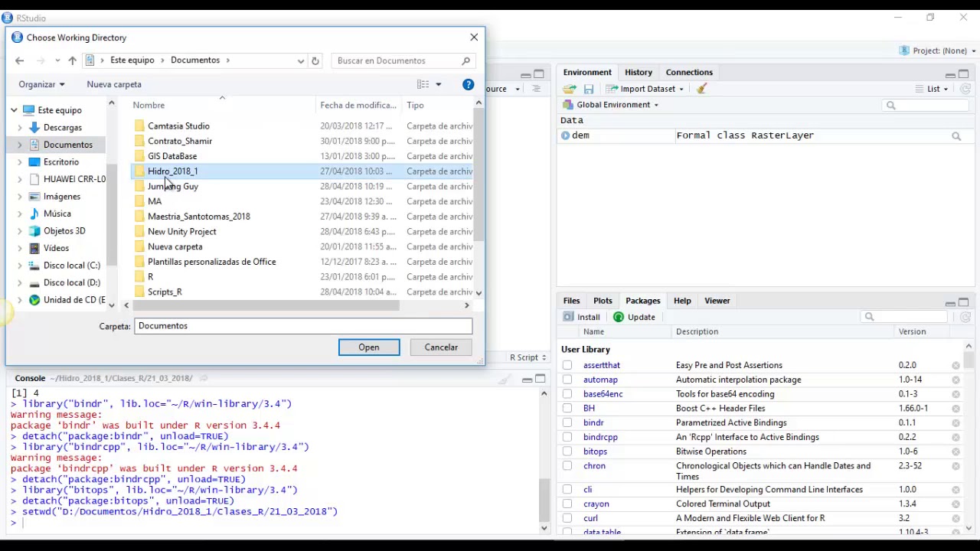
Task: Check the chron package box
Action: 567,466
